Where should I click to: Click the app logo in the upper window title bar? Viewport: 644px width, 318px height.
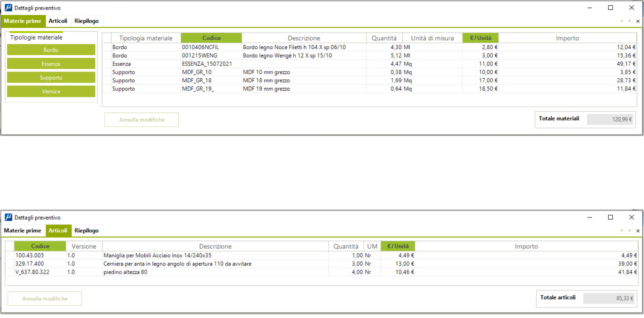[x=8, y=8]
